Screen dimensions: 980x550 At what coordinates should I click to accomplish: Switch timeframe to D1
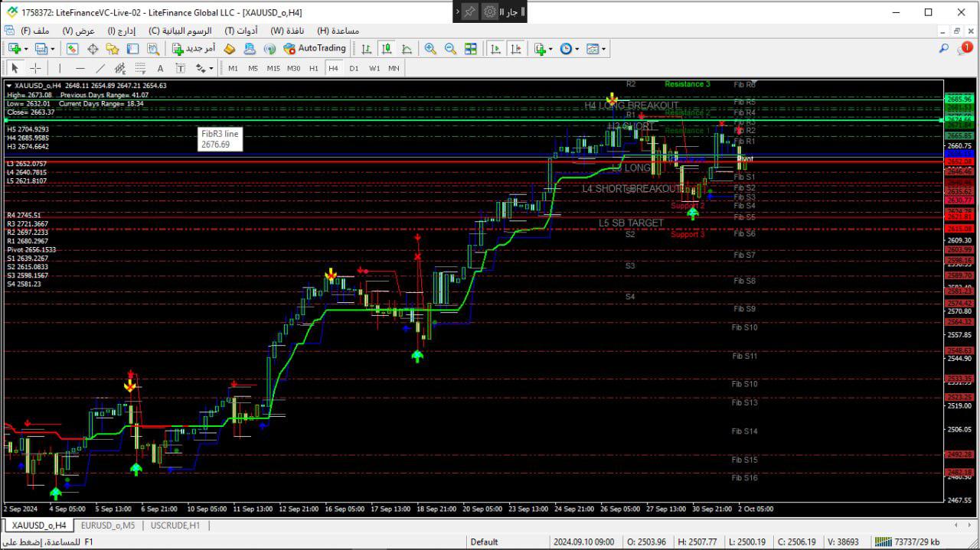point(354,68)
